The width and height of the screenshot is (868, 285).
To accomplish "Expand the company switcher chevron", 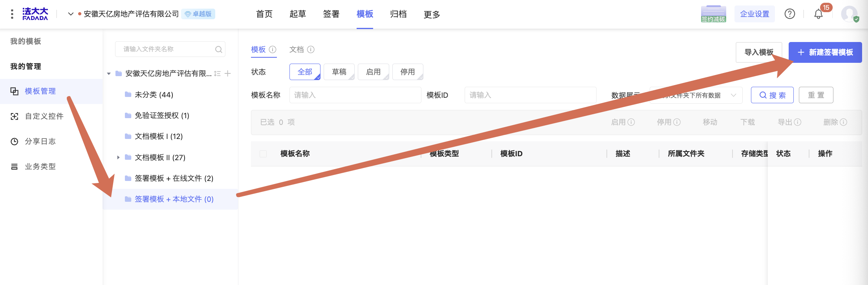I will click(x=71, y=14).
